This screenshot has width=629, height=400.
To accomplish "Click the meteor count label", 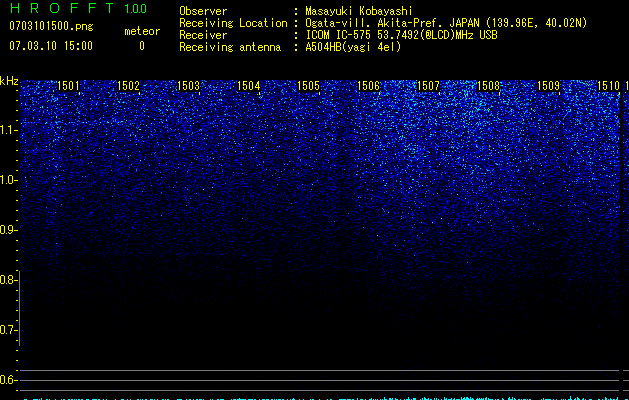I will pos(142,31).
